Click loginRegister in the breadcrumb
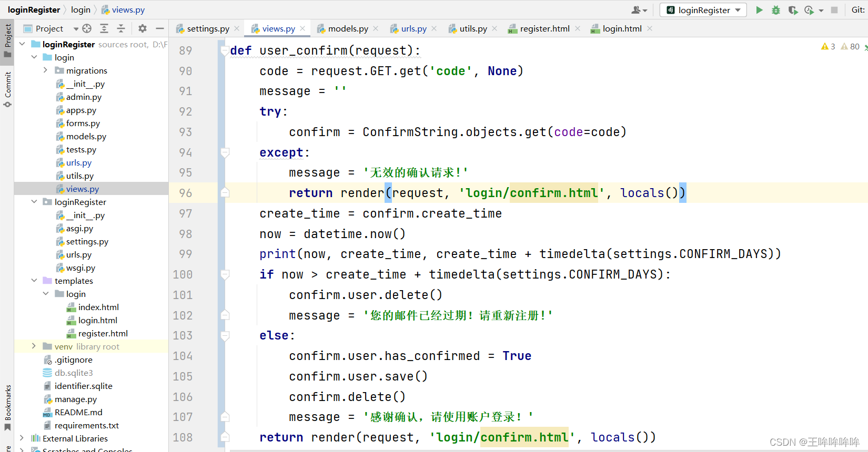 [34, 10]
